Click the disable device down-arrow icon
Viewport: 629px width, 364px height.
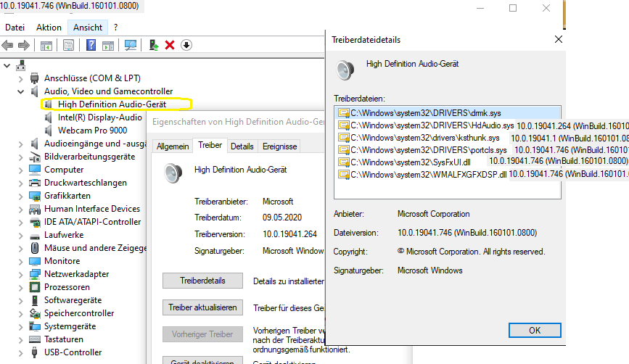tap(186, 45)
